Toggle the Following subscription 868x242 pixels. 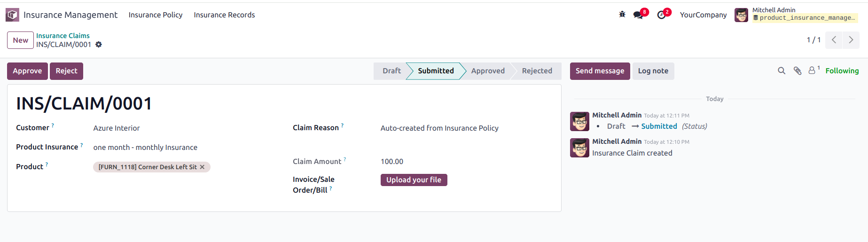pos(842,71)
